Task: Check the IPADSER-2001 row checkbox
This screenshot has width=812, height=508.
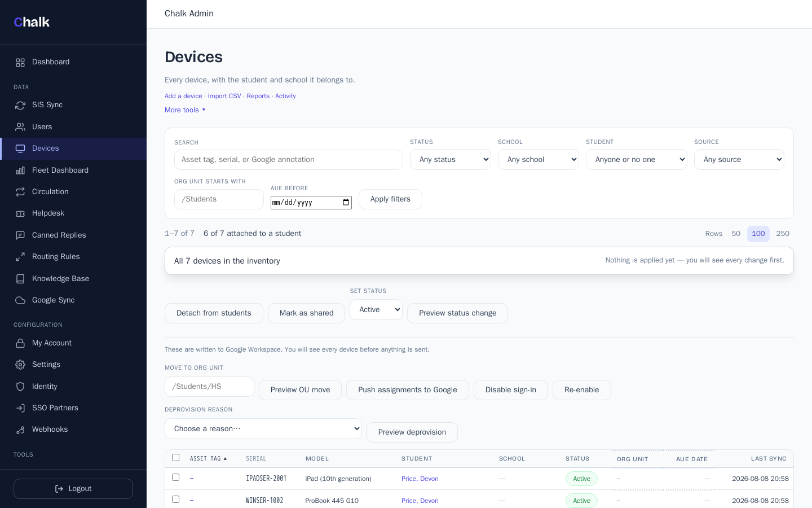Action: (175, 478)
